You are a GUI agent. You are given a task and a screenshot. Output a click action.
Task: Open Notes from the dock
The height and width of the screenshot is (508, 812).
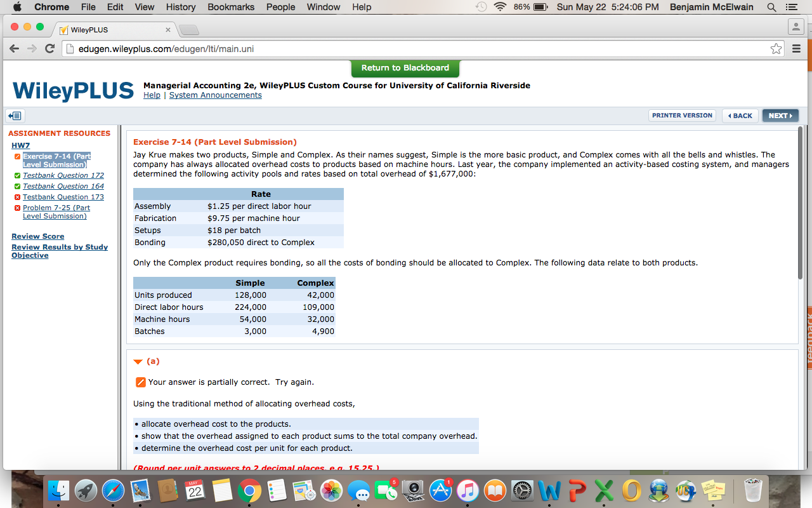223,490
